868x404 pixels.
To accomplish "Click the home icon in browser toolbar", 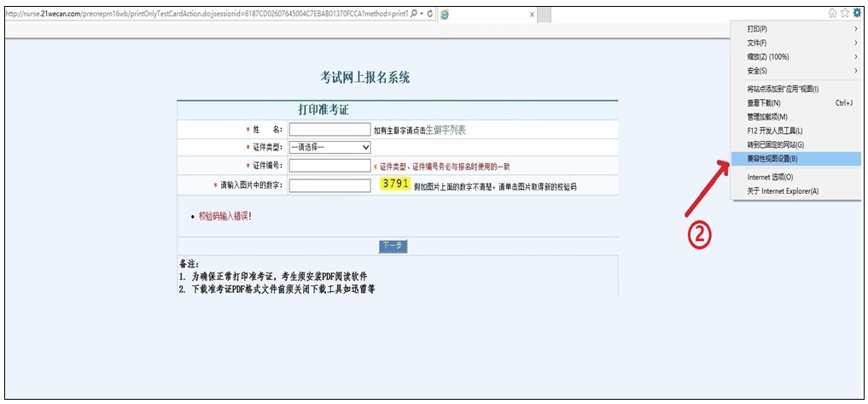I will click(x=831, y=13).
